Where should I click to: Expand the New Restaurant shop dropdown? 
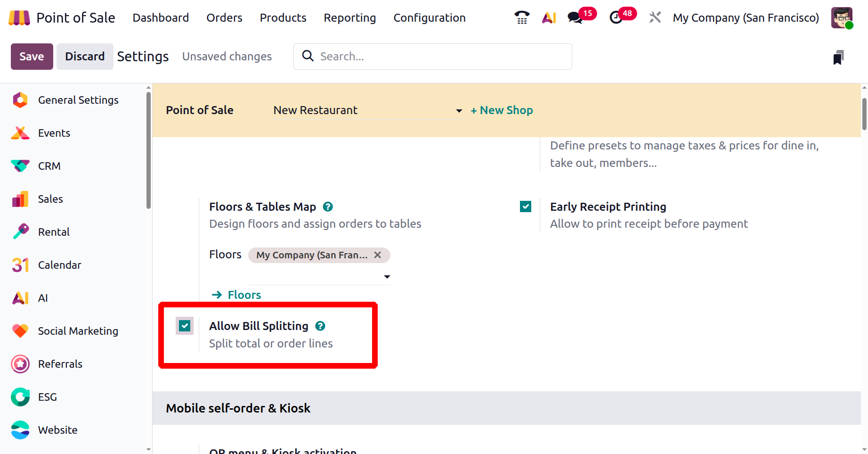click(x=459, y=111)
